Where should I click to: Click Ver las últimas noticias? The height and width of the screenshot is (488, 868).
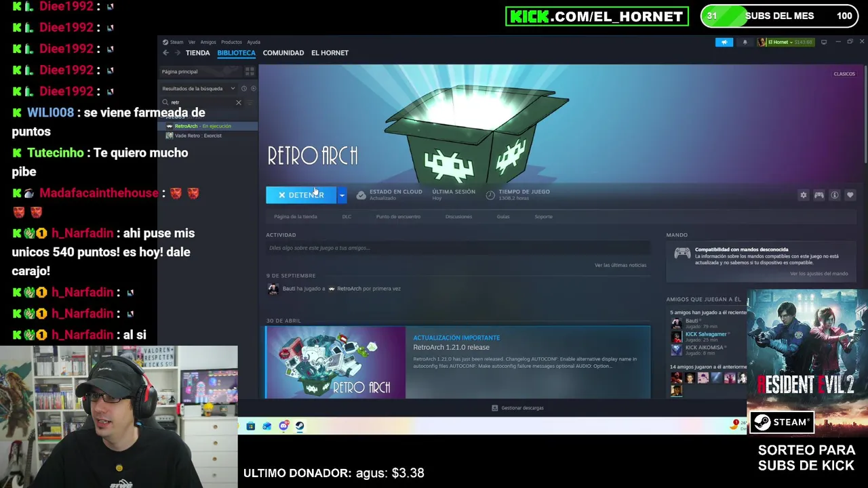[x=620, y=265]
